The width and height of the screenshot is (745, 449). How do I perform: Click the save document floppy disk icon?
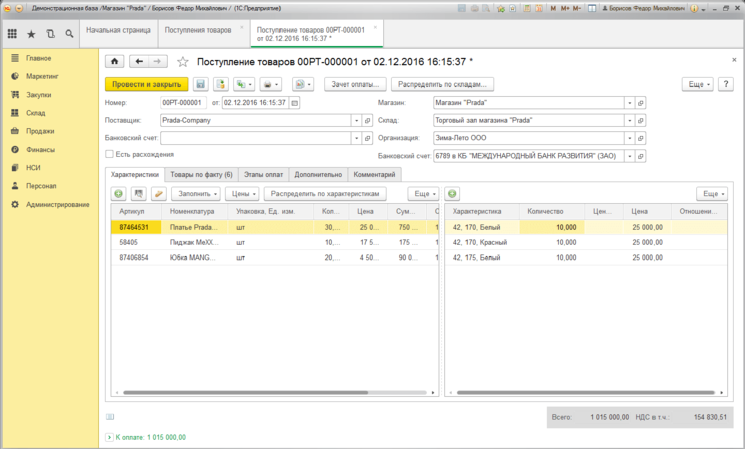click(x=201, y=84)
